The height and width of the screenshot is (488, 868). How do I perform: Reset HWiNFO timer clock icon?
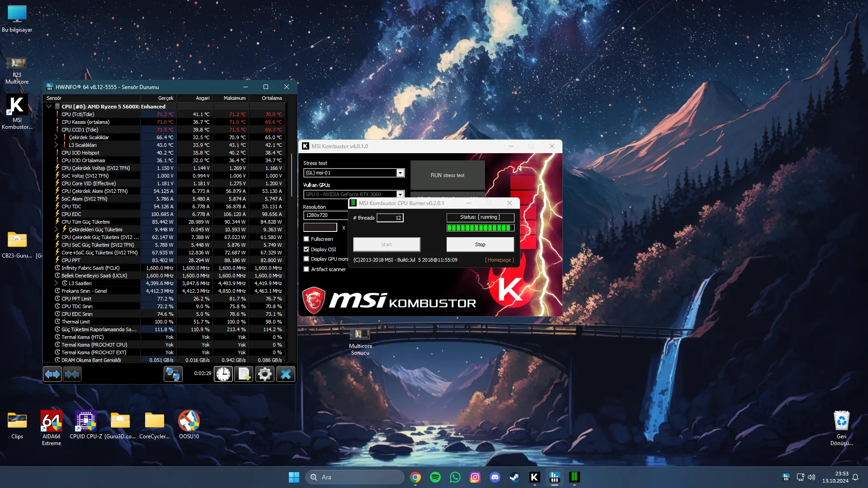coord(223,374)
